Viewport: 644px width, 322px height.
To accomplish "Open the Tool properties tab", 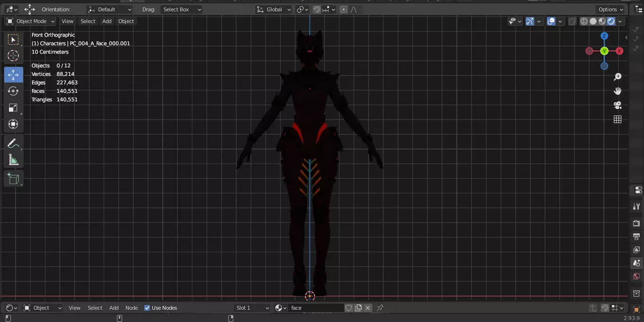I will pos(636,207).
